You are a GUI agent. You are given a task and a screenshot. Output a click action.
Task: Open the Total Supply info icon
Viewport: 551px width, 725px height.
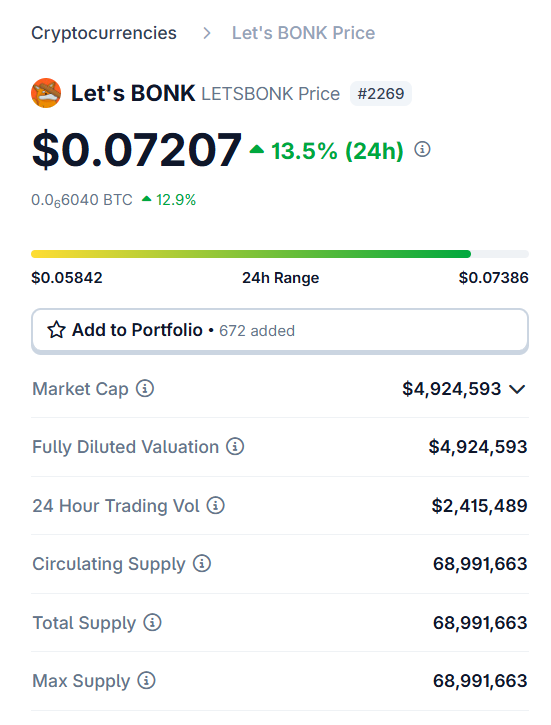coord(152,622)
